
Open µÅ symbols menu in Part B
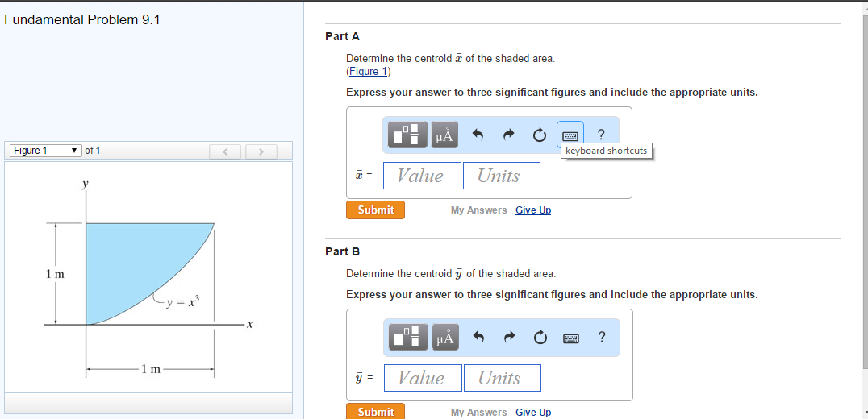pos(445,337)
